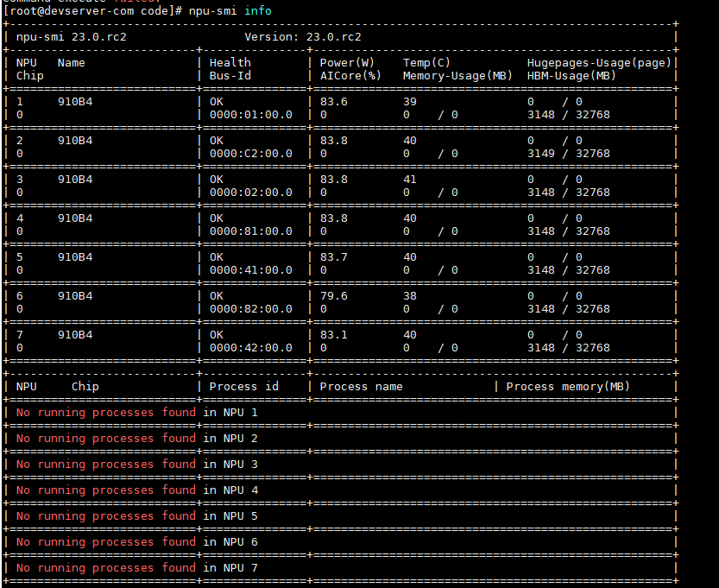Image resolution: width=719 pixels, height=588 pixels.
Task: Click the 'Memory-Usage(MB)' column header
Action: click(457, 76)
